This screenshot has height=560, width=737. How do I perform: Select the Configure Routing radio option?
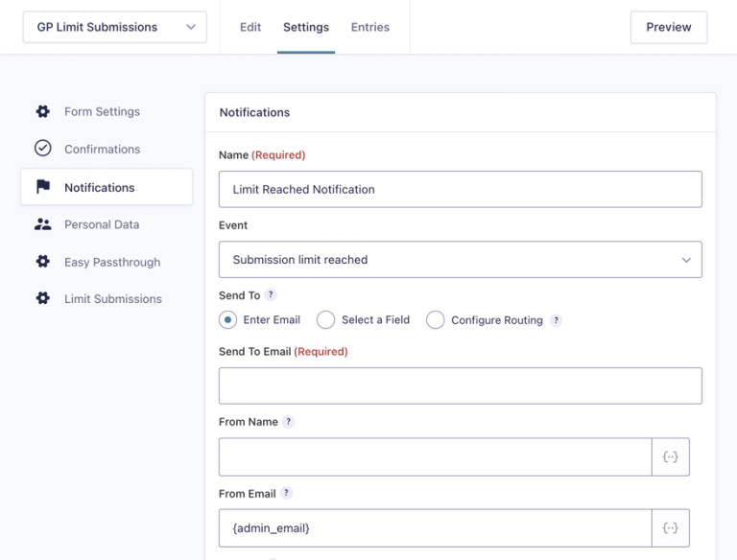click(x=436, y=320)
